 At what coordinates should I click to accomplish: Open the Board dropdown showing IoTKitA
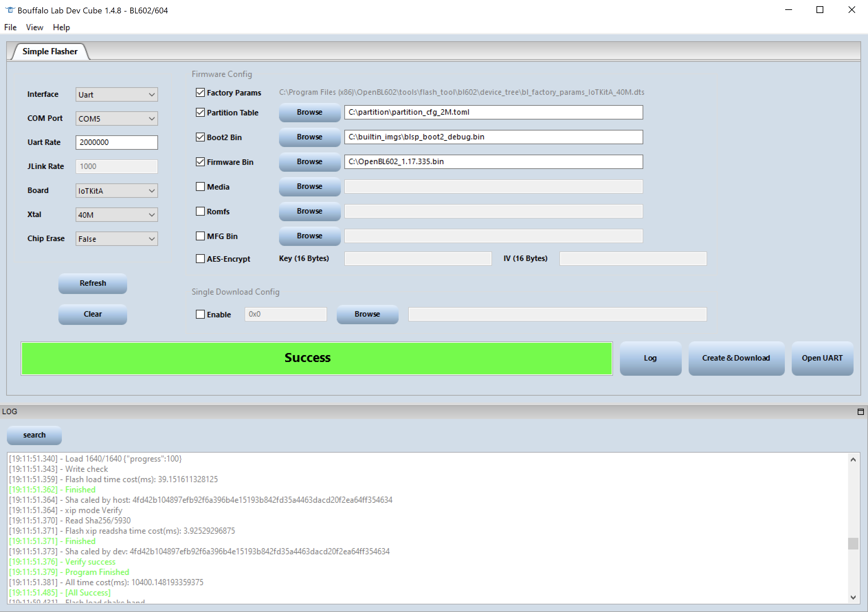click(116, 191)
